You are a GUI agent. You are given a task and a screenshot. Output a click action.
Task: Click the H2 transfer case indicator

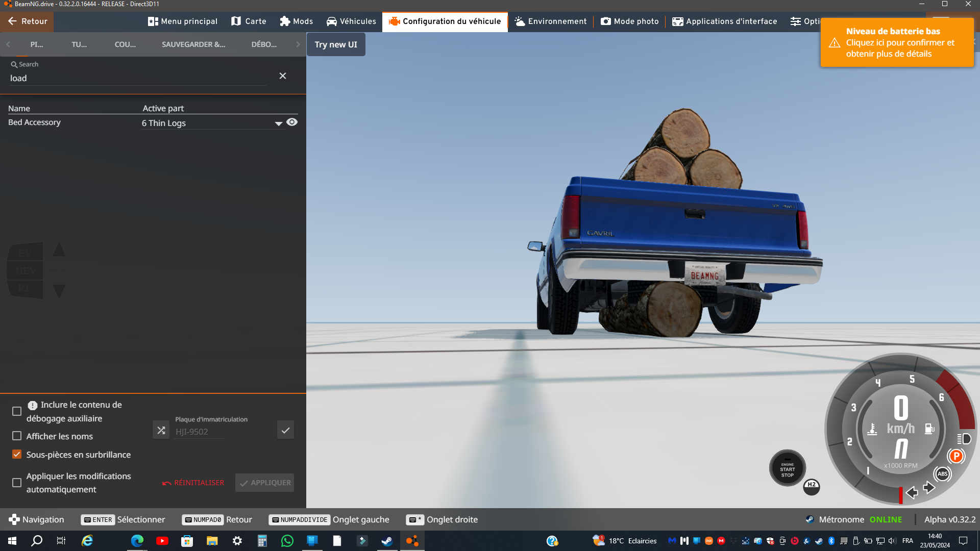tap(812, 486)
